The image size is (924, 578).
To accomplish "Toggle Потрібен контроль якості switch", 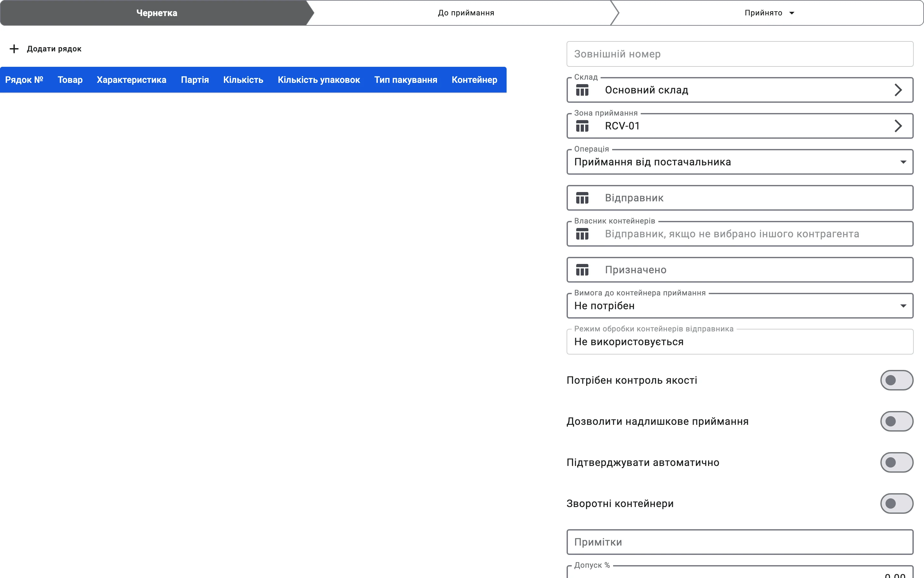I will coord(896,380).
